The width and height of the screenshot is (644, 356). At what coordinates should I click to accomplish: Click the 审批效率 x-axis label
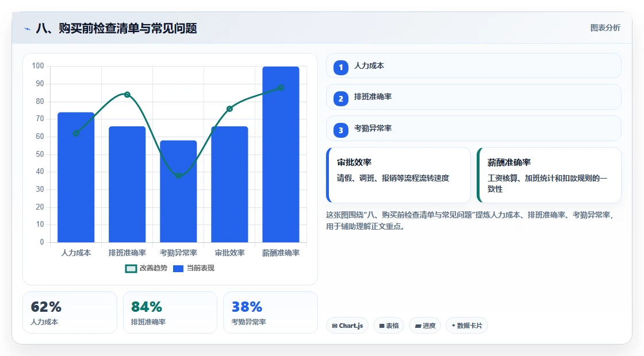(x=229, y=253)
